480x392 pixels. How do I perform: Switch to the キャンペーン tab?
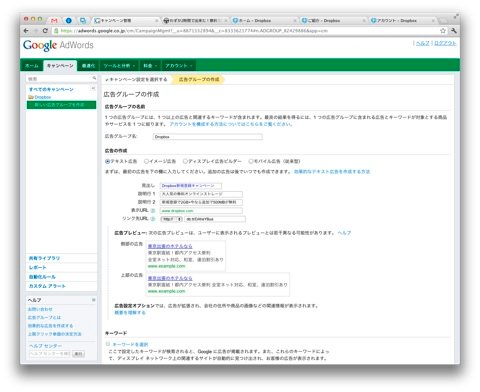(x=60, y=66)
